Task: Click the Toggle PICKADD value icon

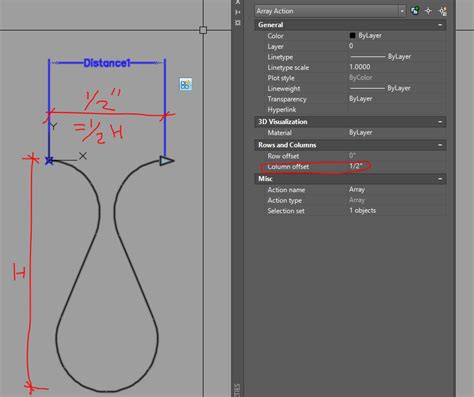Action: (415, 11)
